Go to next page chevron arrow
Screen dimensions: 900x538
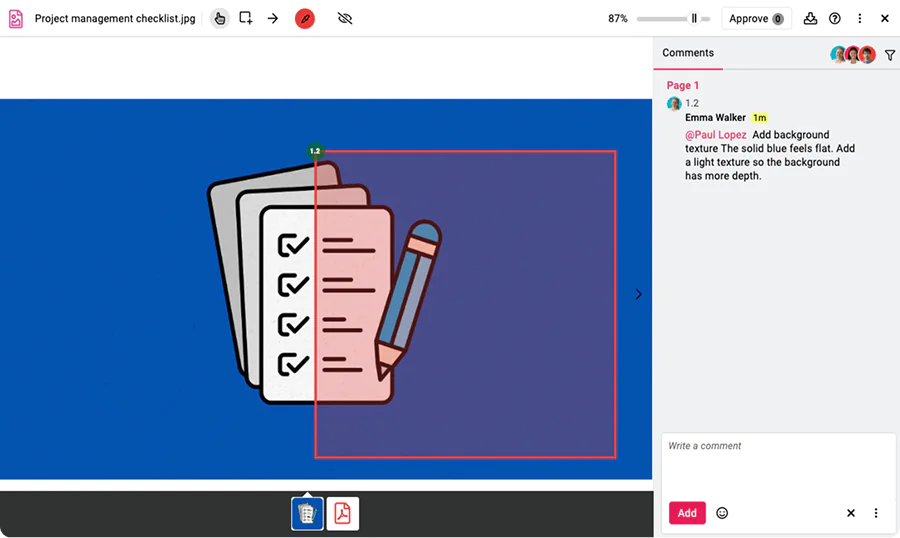[638, 294]
